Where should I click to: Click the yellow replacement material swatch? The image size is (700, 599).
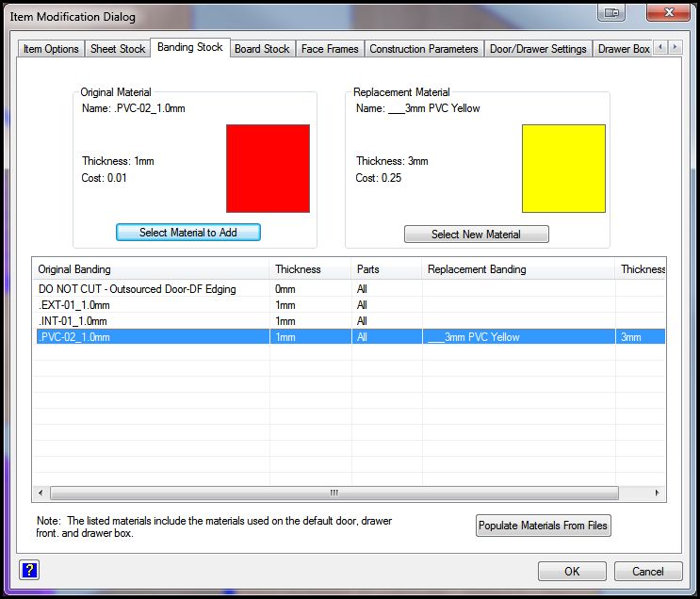click(x=563, y=169)
